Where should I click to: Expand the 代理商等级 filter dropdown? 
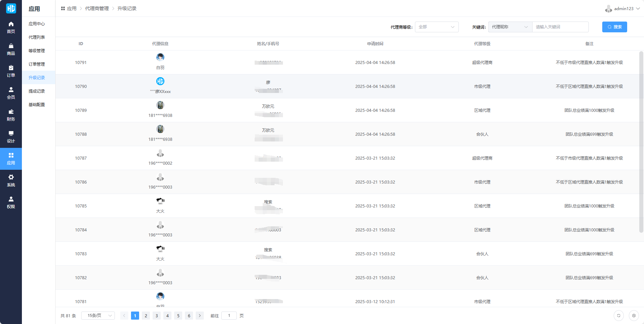coord(437,27)
